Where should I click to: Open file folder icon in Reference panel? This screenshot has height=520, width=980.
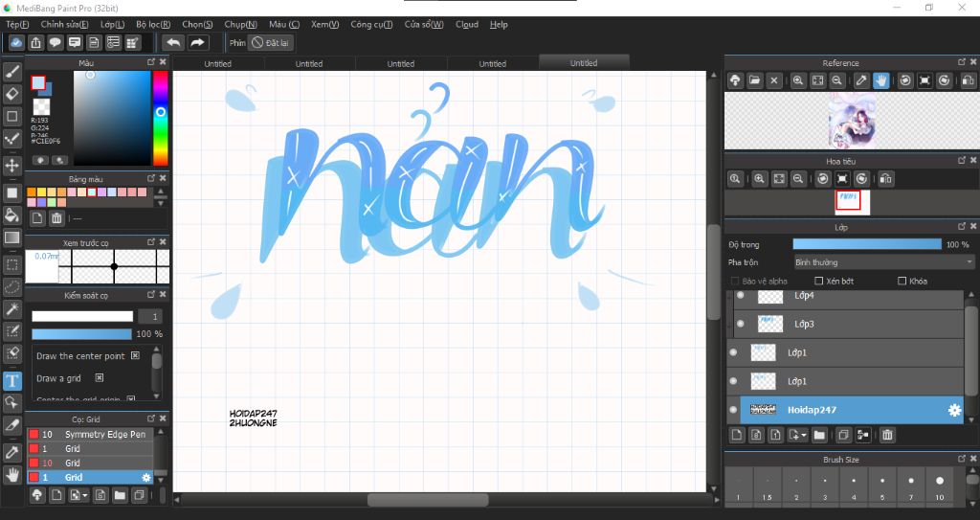(754, 80)
